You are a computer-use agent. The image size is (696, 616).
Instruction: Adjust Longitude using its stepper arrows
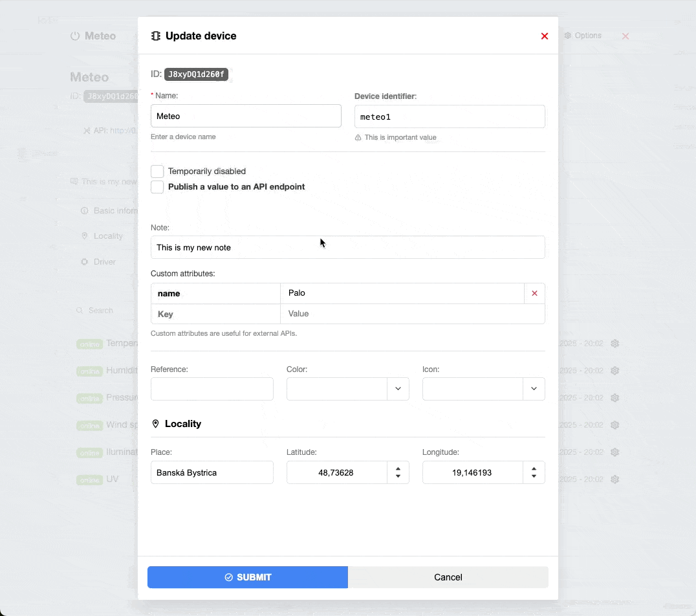click(534, 472)
